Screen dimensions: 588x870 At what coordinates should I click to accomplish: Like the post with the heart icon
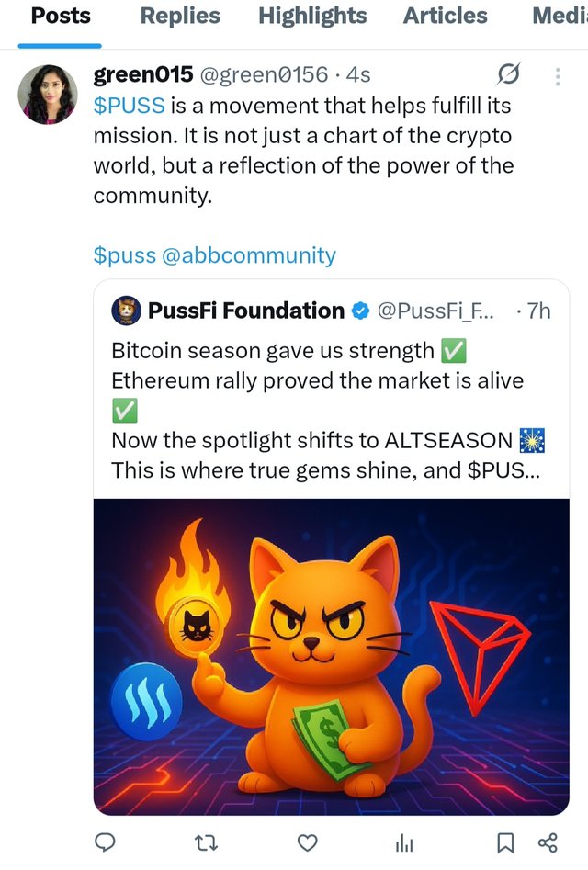tap(309, 842)
